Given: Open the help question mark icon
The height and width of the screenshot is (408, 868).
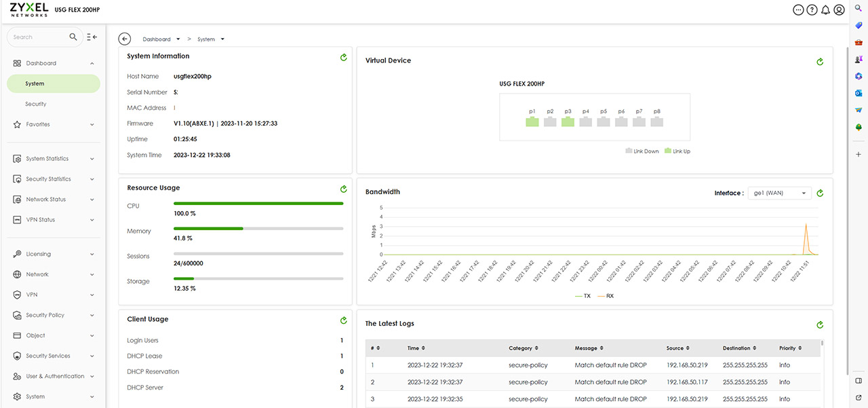Looking at the screenshot, I should [x=812, y=10].
